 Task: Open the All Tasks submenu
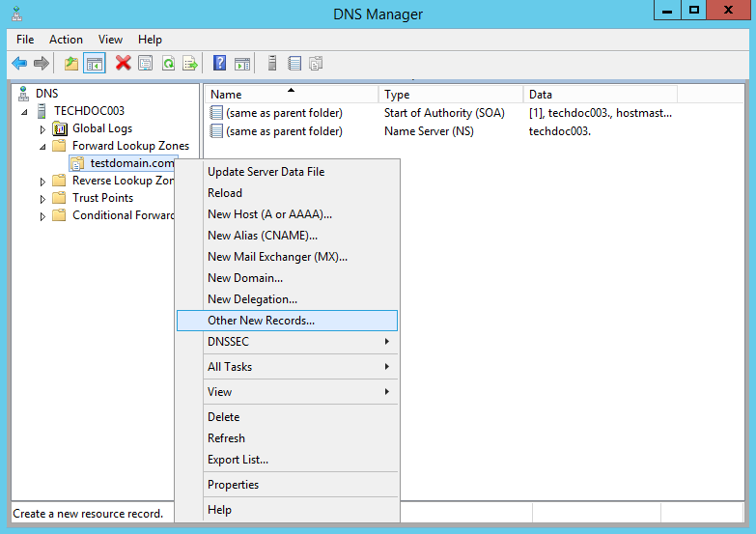288,367
